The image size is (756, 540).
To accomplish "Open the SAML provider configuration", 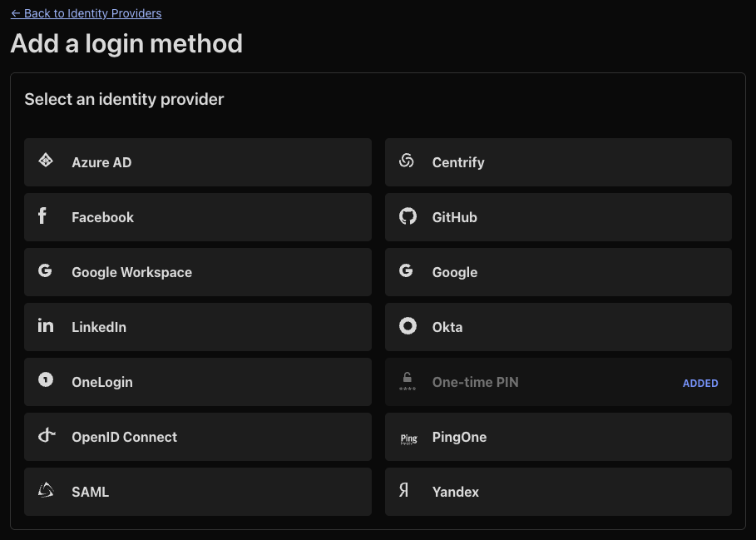I will [x=197, y=491].
